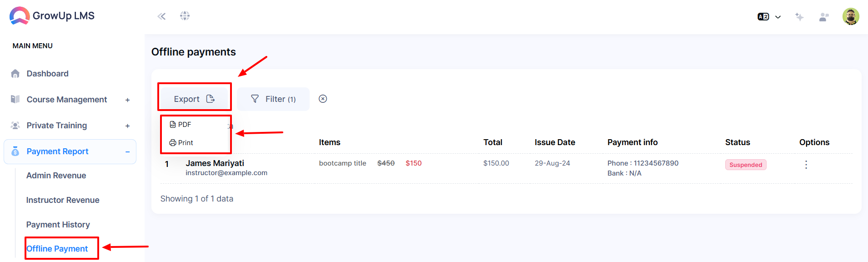The image size is (868, 262).
Task: Open options three-dot menu for James Mariyati
Action: tap(806, 165)
